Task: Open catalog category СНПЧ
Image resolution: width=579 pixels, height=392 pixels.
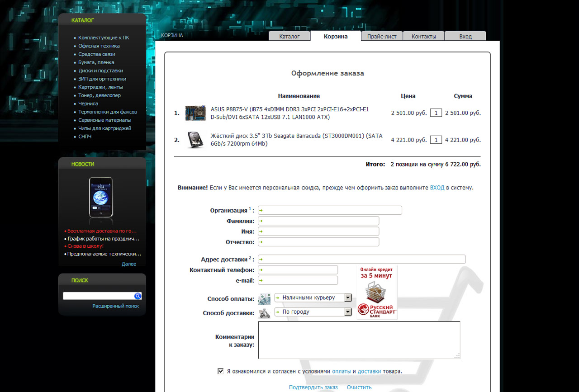Action: coord(85,137)
